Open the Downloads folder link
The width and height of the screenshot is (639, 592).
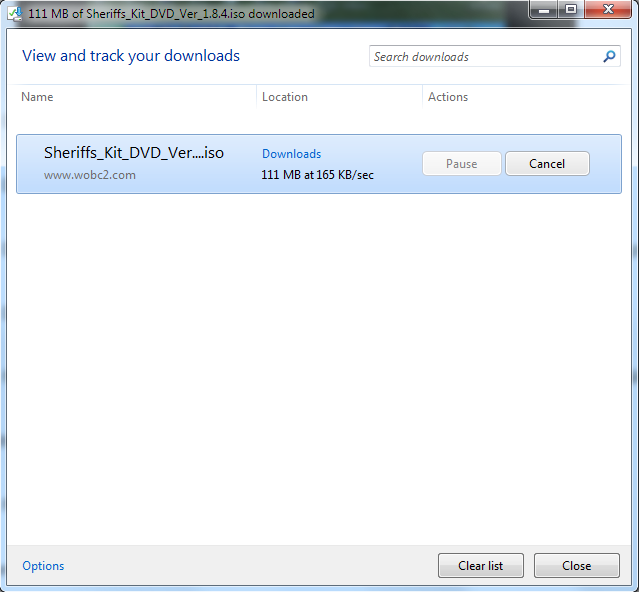point(291,154)
